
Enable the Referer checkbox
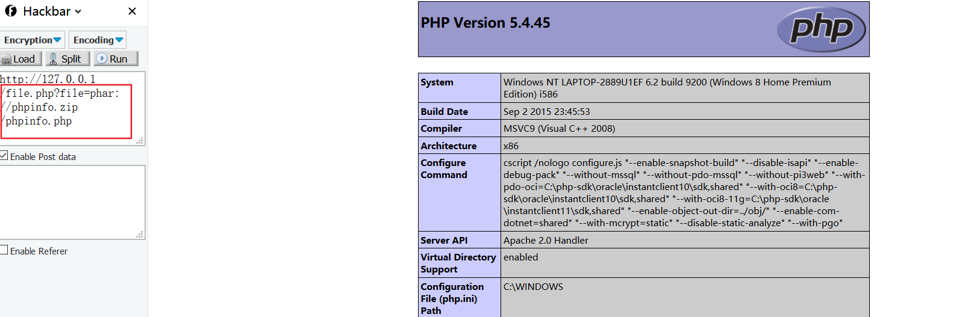coord(4,250)
